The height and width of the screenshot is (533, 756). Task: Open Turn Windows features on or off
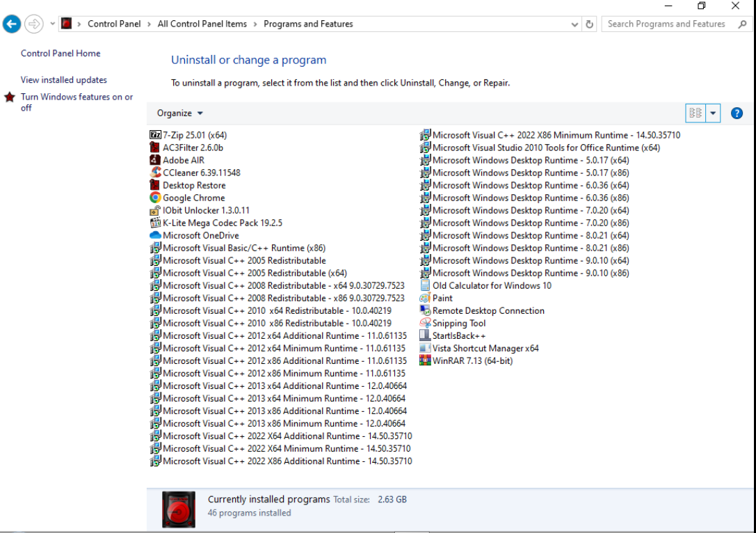click(77, 102)
